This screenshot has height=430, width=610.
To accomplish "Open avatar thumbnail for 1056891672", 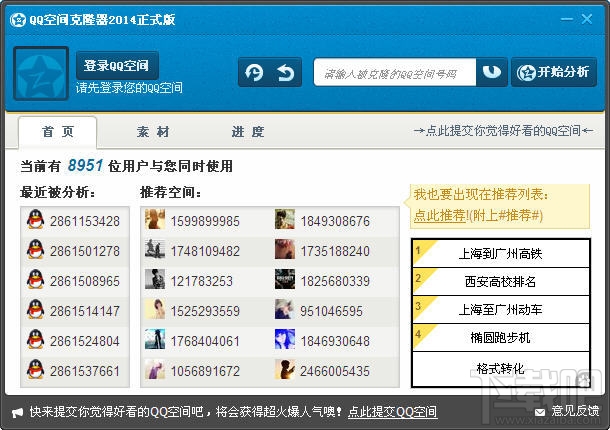I will point(155,369).
